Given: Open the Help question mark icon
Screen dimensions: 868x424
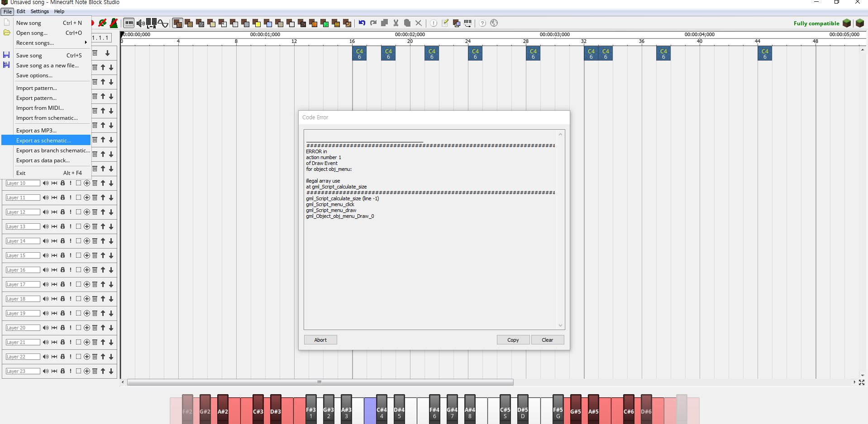Looking at the screenshot, I should pyautogui.click(x=482, y=23).
